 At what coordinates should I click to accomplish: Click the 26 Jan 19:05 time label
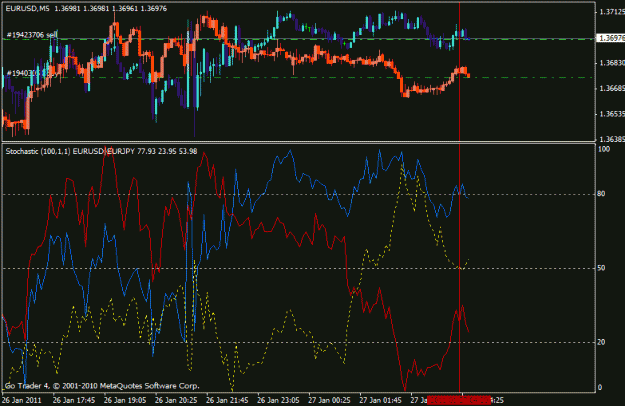(x=125, y=400)
